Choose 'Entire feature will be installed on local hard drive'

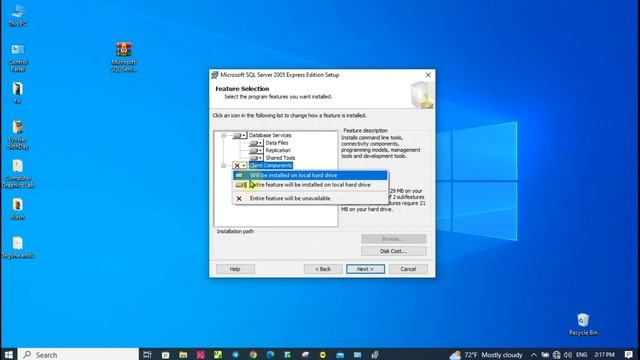[310, 185]
